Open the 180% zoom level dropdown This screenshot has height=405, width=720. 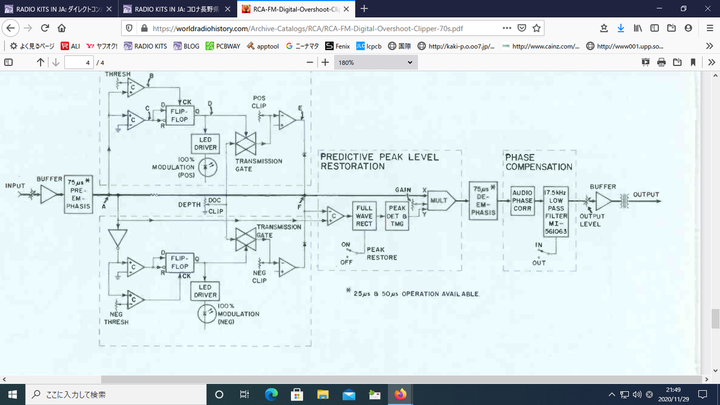pos(375,62)
